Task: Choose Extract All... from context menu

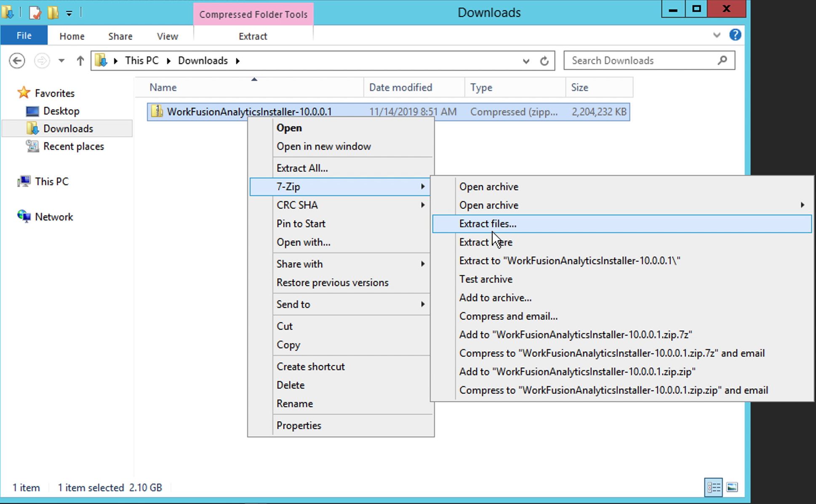Action: [x=341, y=168]
